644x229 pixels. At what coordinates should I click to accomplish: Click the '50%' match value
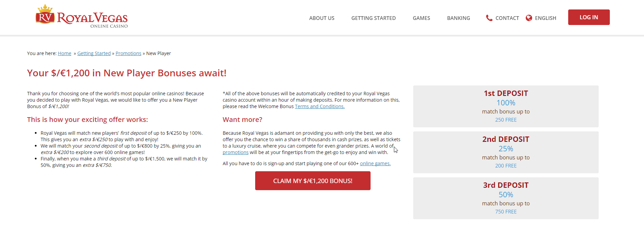[x=506, y=195]
